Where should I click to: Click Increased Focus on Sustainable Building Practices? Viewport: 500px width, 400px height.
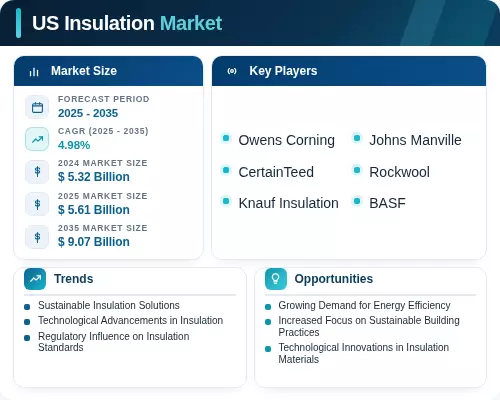pyautogui.click(x=369, y=326)
